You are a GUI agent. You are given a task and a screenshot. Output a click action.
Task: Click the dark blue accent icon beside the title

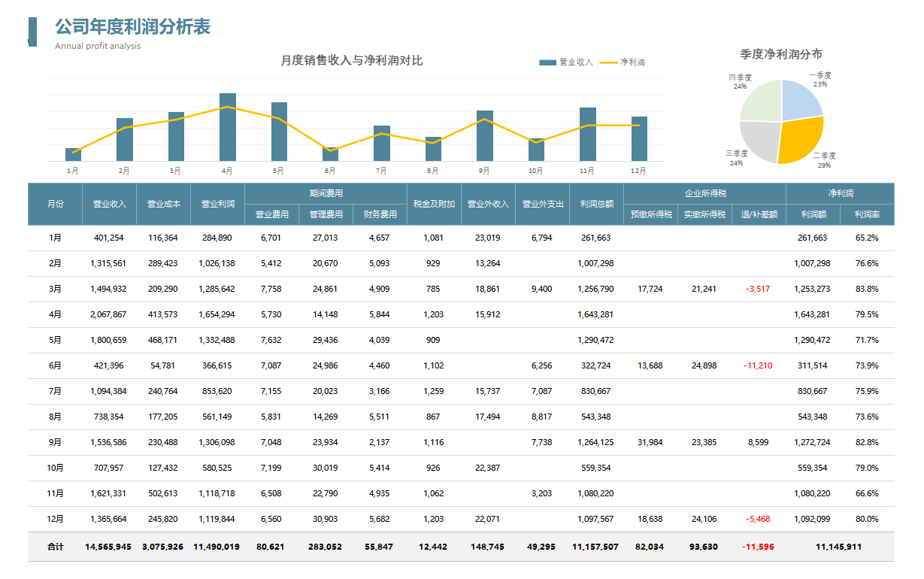point(32,30)
